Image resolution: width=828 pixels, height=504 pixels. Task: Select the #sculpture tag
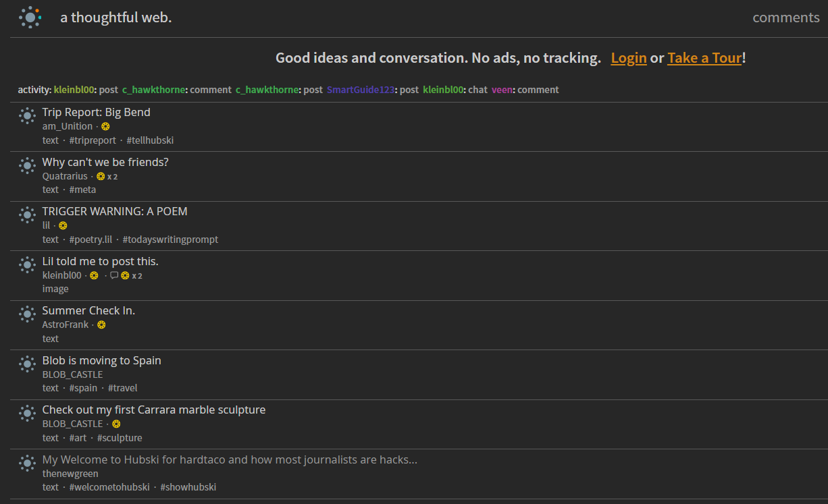pos(120,438)
